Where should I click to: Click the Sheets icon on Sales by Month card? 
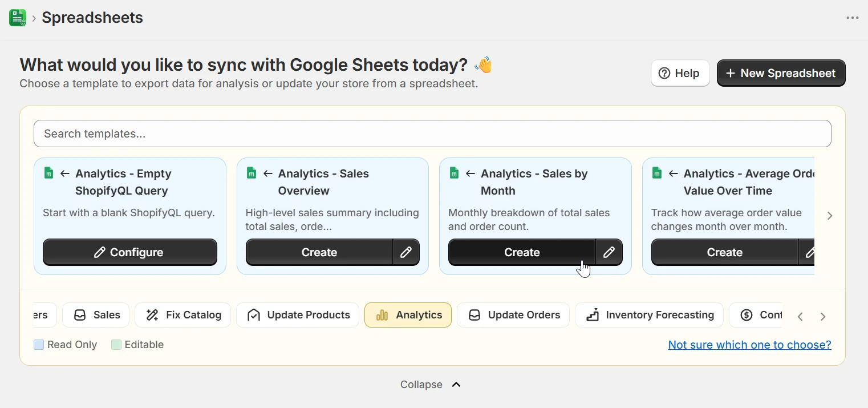454,173
